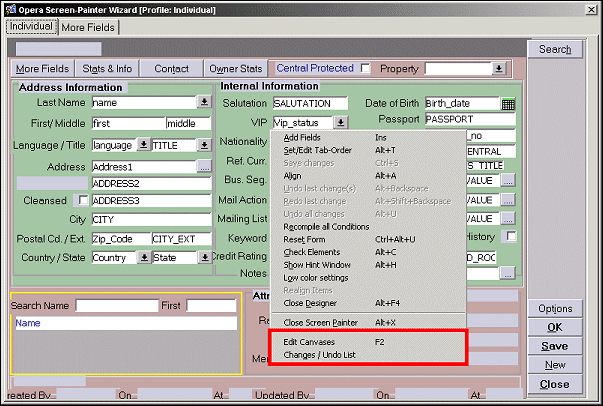
Task: Expand the Country dropdown list
Action: (144, 257)
